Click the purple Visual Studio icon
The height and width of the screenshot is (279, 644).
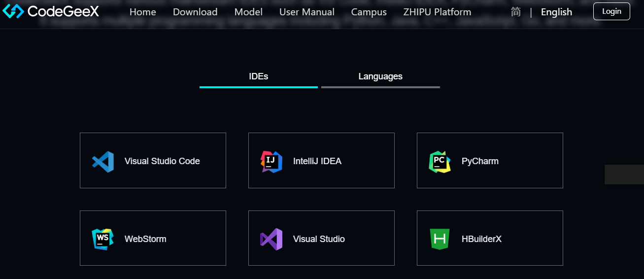pos(271,240)
